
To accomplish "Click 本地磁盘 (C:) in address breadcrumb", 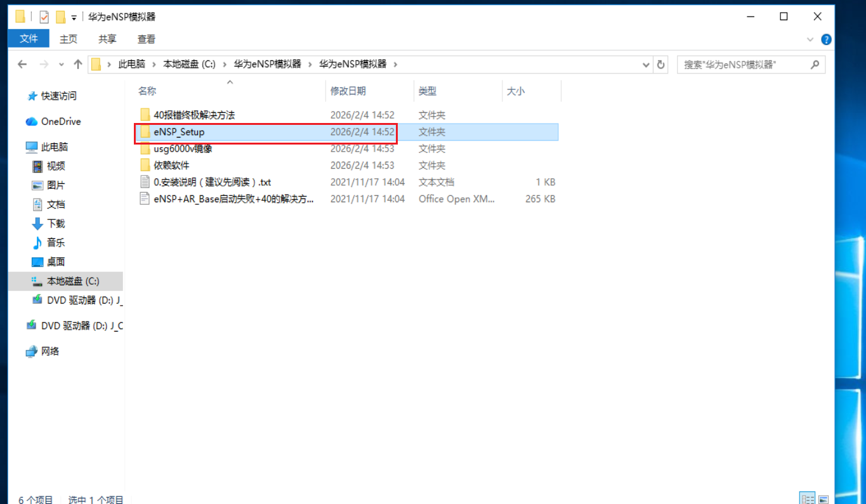I will pyautogui.click(x=190, y=64).
